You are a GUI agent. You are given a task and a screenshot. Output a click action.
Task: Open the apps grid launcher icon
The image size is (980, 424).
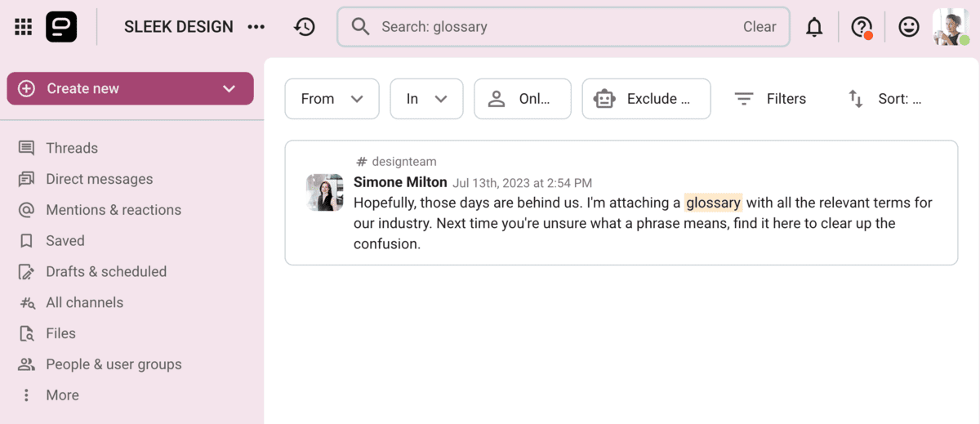click(24, 27)
